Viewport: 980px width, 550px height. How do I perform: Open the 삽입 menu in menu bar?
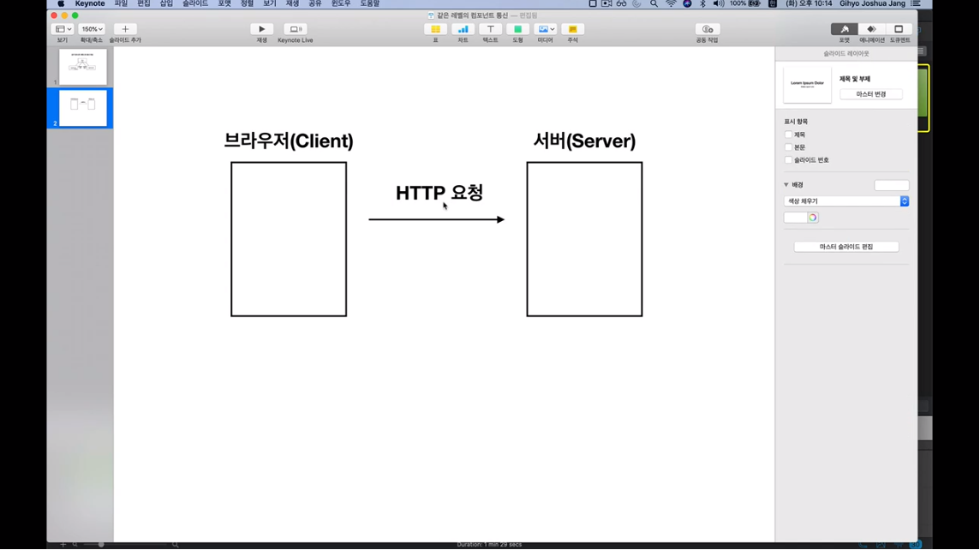166,4
